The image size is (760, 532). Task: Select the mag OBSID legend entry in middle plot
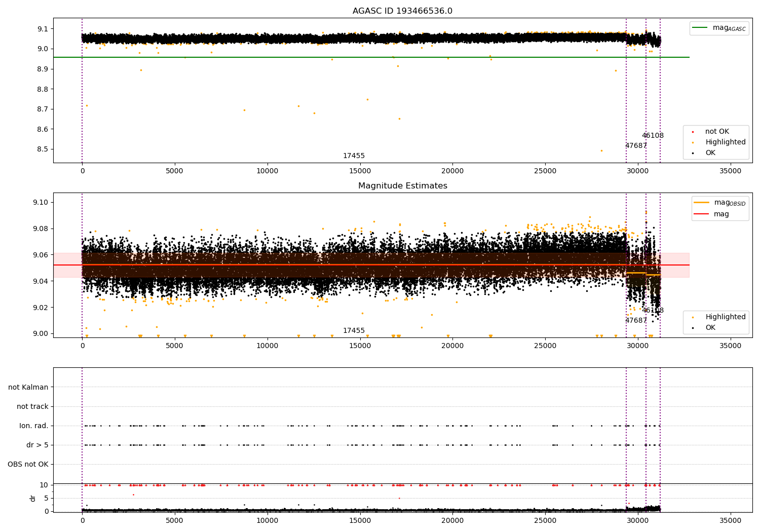pyautogui.click(x=720, y=203)
